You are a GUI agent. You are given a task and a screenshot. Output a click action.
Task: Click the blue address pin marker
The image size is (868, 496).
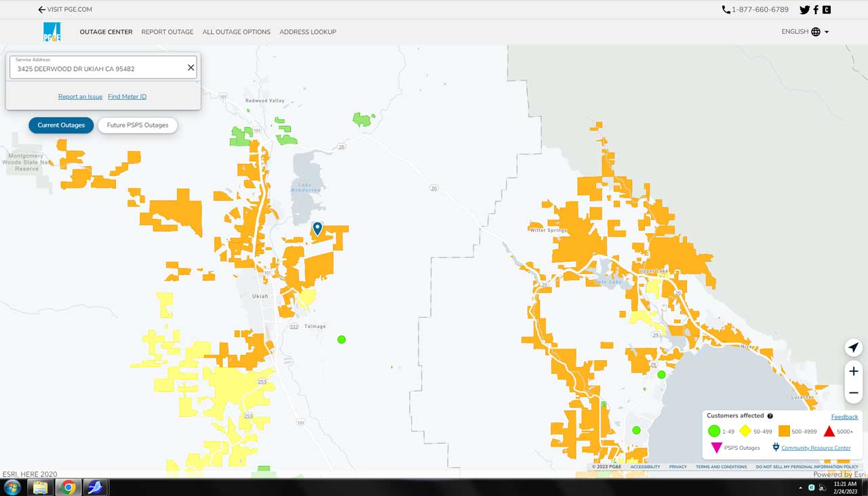(317, 228)
